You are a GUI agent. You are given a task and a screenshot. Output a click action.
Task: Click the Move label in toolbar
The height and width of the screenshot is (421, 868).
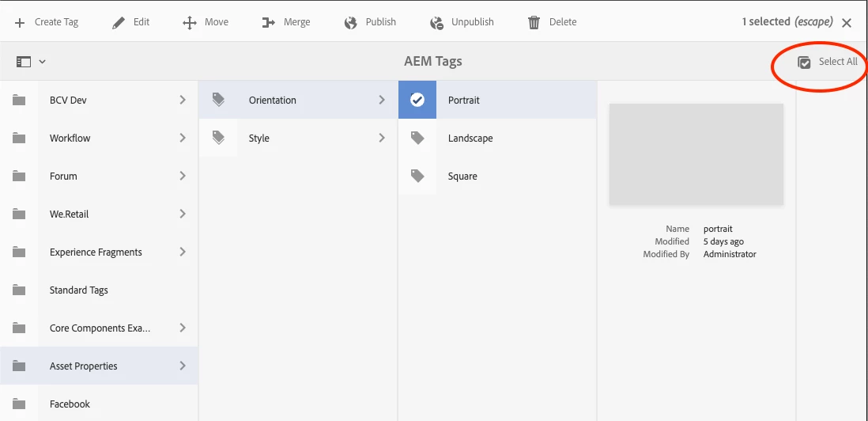click(x=217, y=22)
